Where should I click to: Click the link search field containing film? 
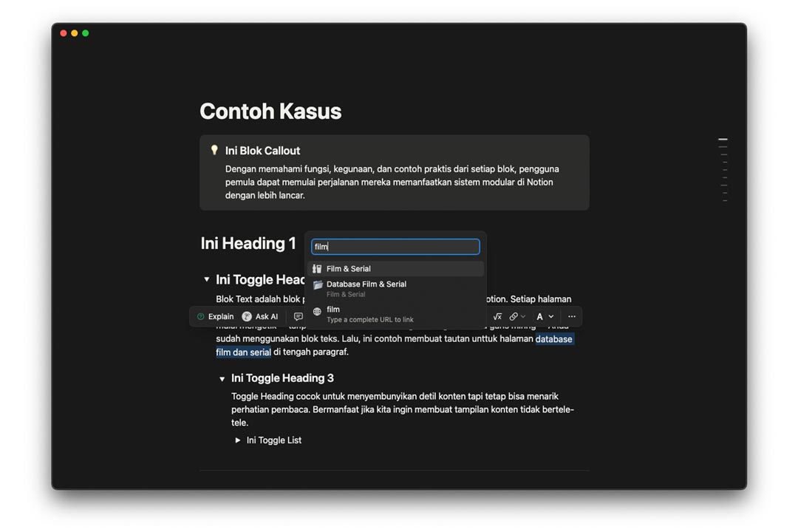tap(395, 247)
